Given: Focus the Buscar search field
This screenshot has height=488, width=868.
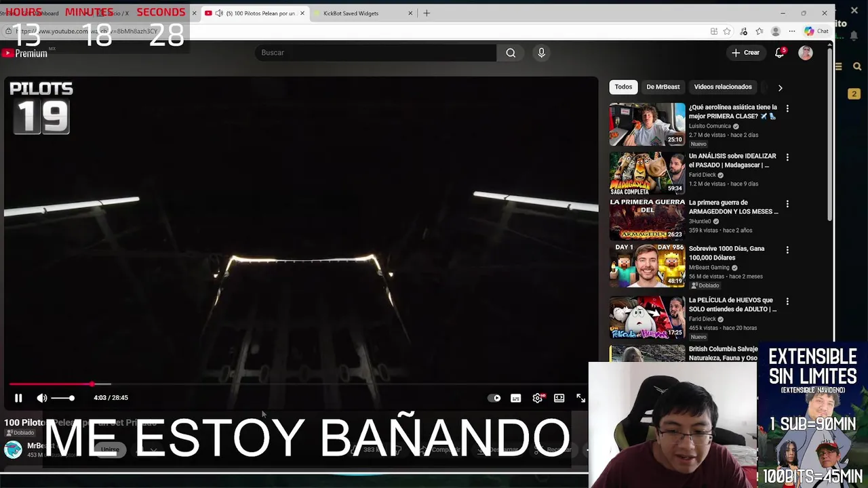Looking at the screenshot, I should pyautogui.click(x=376, y=53).
